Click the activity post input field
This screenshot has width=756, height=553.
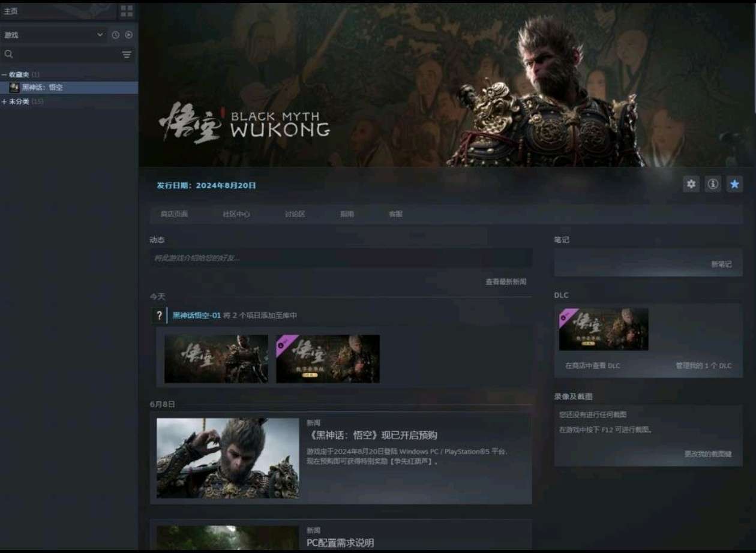[340, 258]
